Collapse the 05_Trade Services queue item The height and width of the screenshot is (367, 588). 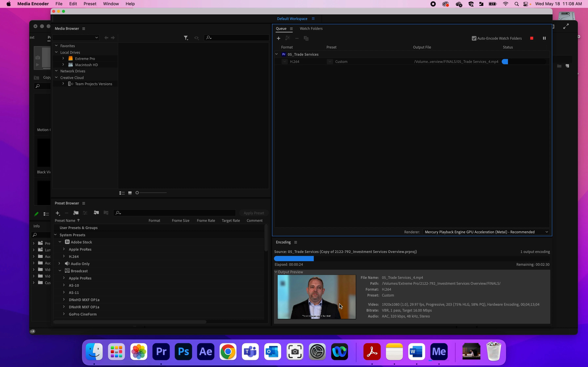tap(276, 54)
